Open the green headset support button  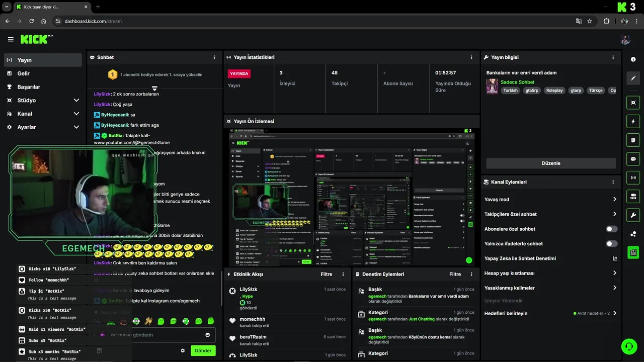[x=629, y=346]
